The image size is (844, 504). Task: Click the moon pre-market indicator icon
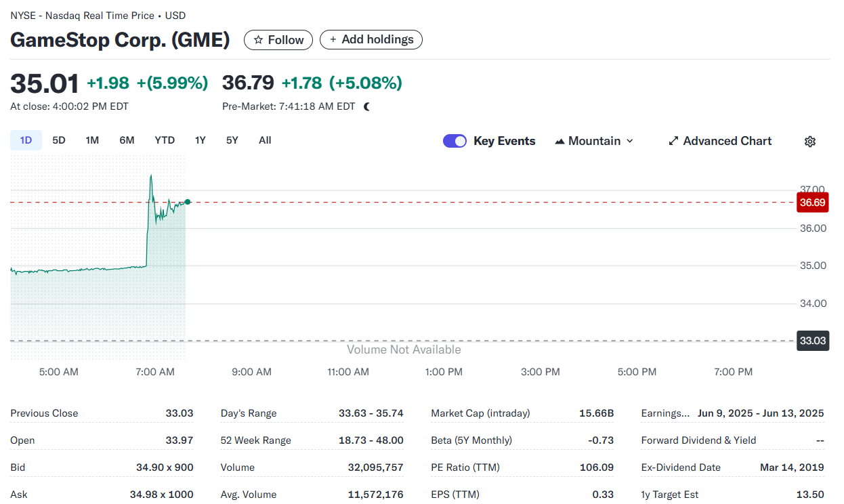[367, 106]
